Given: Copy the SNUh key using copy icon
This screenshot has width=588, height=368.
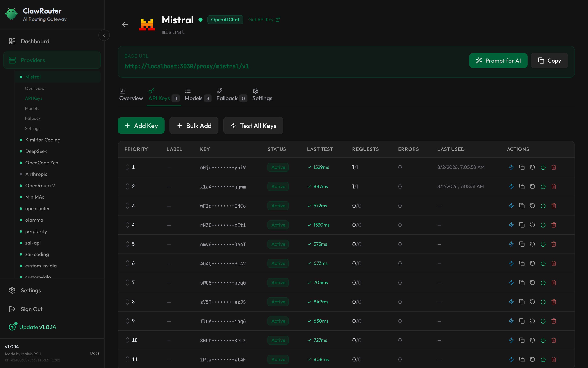Looking at the screenshot, I should 522,340.
